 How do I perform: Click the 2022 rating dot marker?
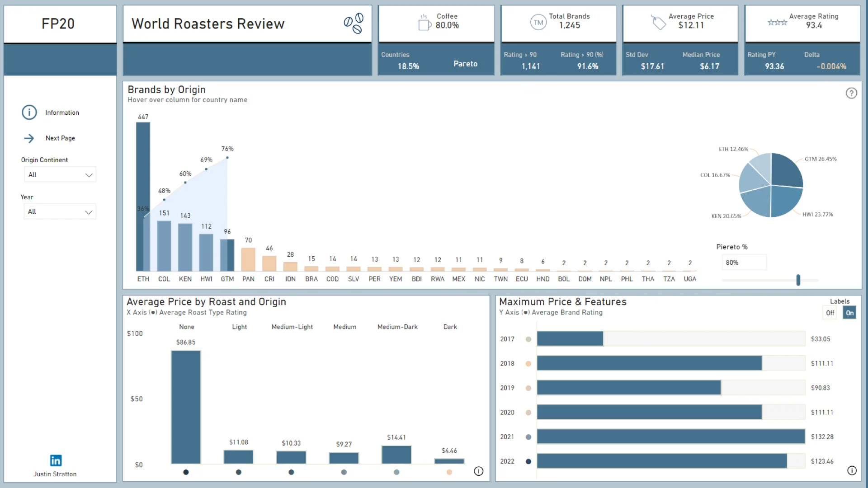(x=528, y=461)
